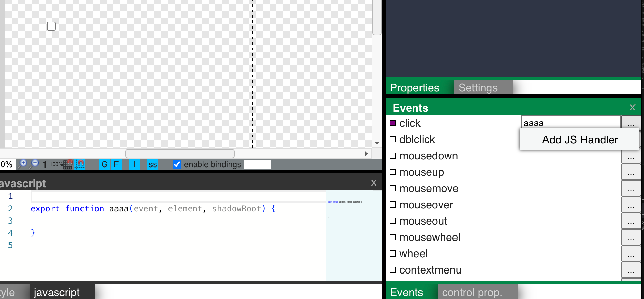The image size is (644, 299).
Task: Set zoom to 100% button
Action: (56, 164)
